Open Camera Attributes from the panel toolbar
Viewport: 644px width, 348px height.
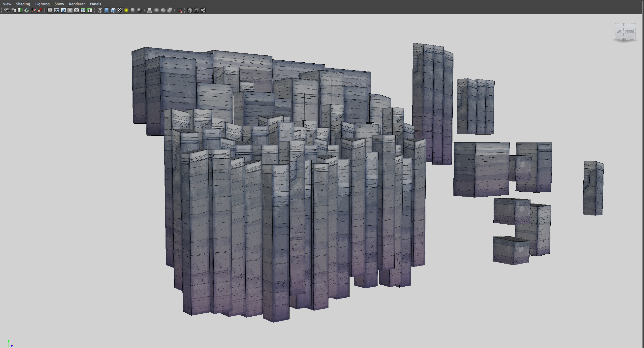(x=14, y=10)
